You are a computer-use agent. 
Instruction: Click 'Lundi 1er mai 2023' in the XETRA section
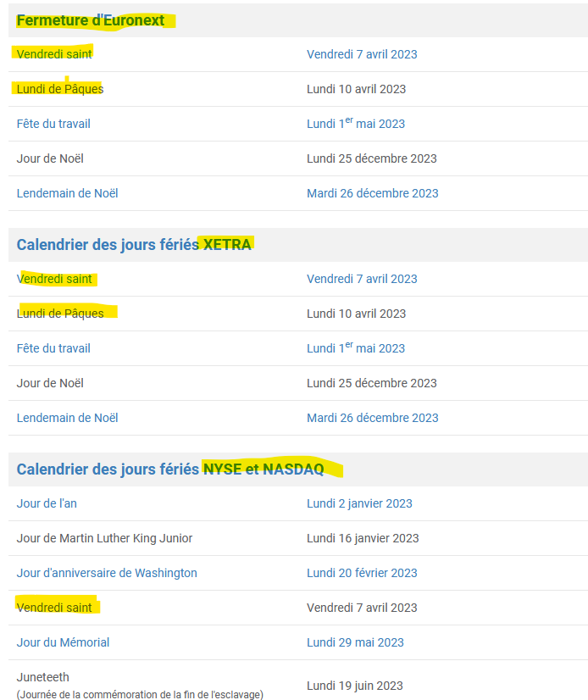tap(355, 347)
